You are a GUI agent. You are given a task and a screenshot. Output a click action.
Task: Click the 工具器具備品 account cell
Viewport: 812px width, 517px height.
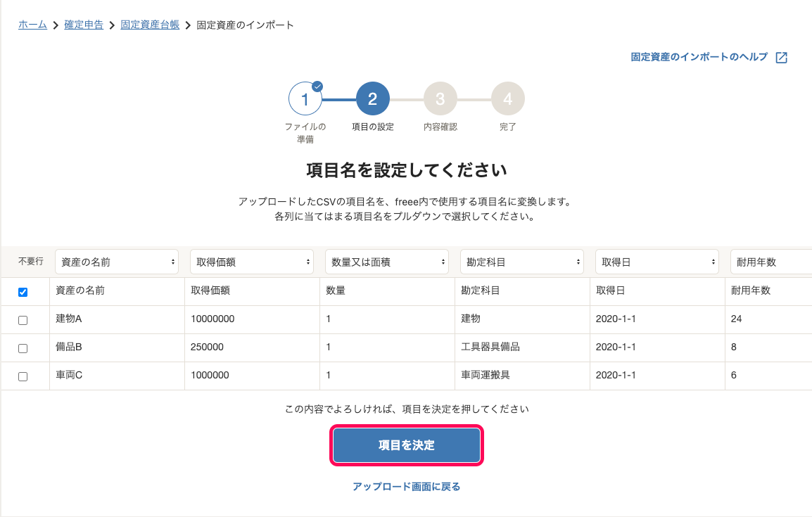click(x=522, y=347)
